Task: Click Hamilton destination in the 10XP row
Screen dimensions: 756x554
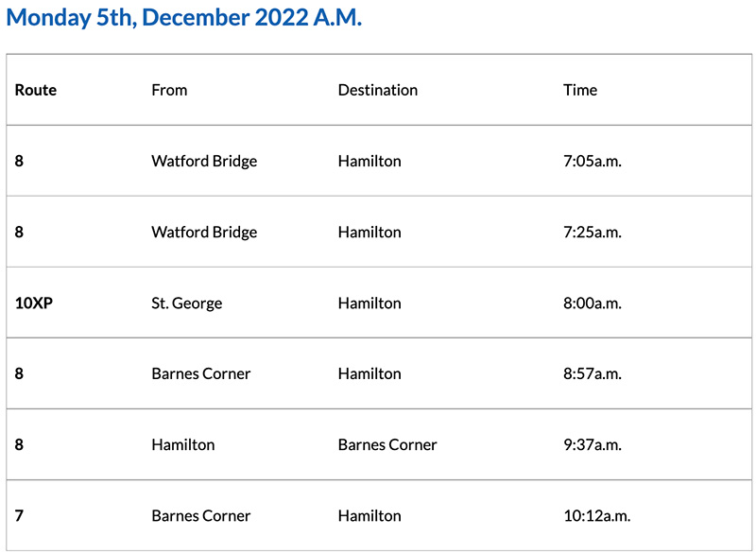Action: coord(369,303)
